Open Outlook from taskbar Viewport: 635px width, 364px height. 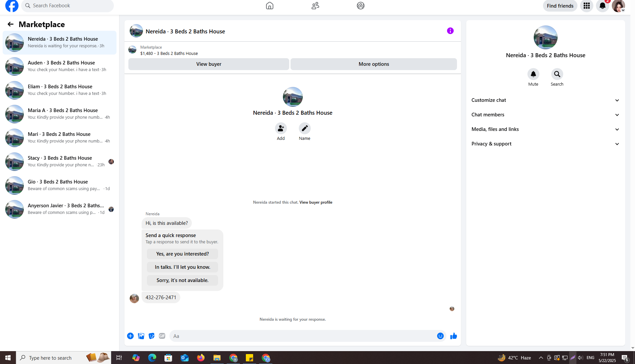click(x=185, y=358)
